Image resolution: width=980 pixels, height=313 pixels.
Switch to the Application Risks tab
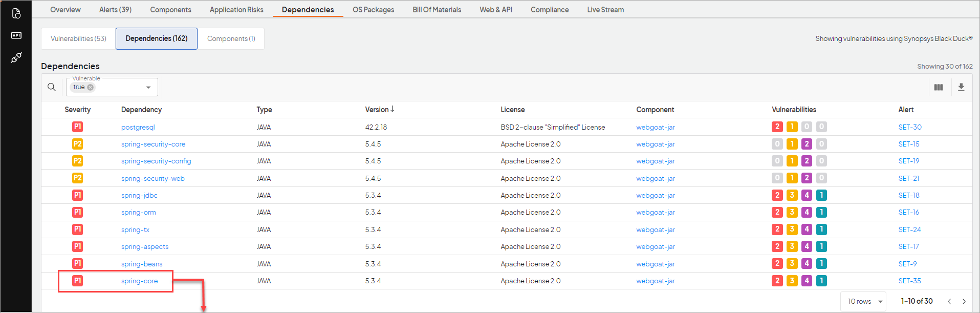point(236,10)
